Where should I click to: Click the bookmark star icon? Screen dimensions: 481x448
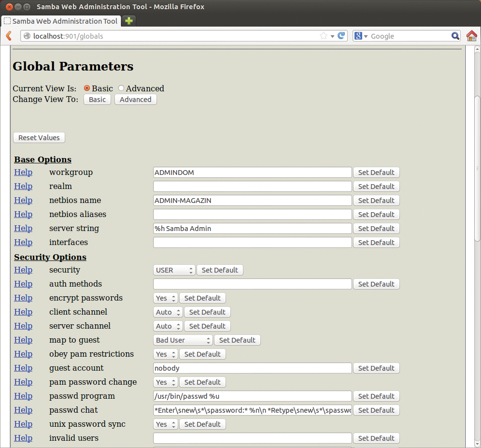(324, 36)
